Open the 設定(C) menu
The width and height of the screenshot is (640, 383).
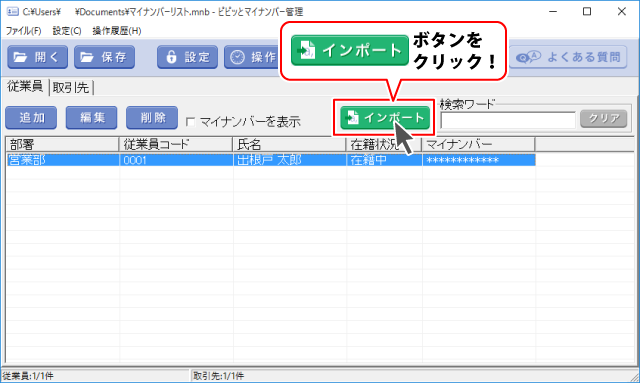coord(67,31)
